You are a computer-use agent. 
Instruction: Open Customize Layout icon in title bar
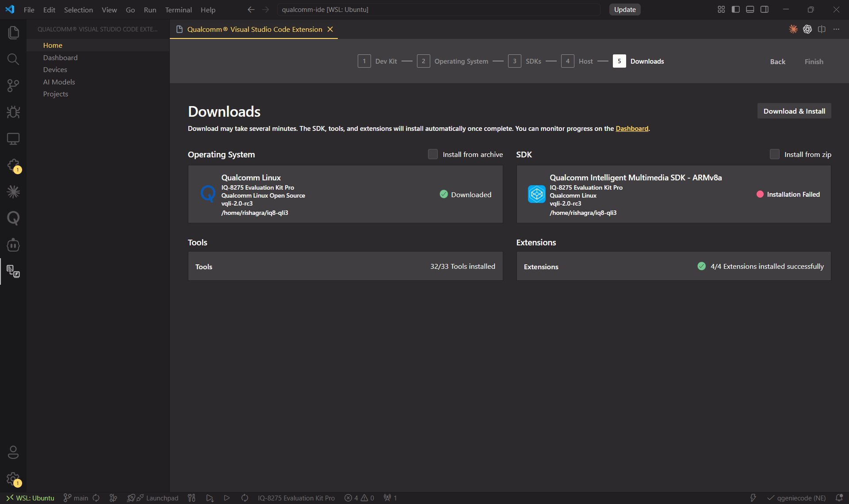[x=721, y=9]
